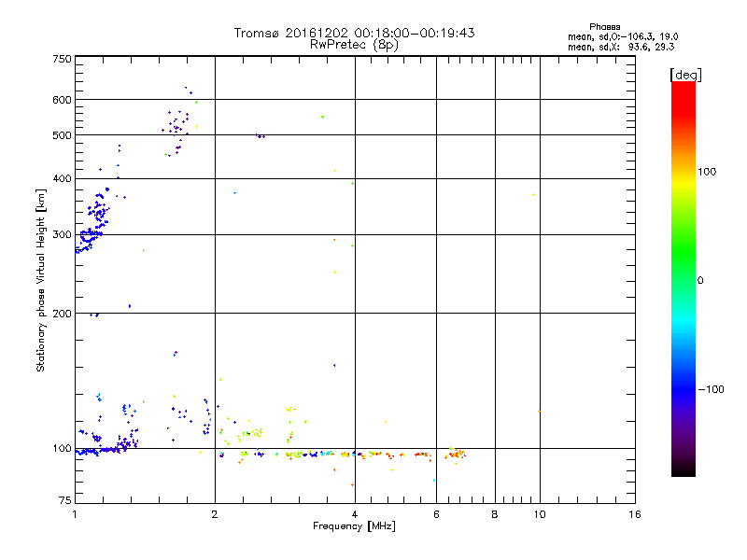Click the purple echo cluster near 500 km
This screenshot has height=560, width=747.
(176, 133)
